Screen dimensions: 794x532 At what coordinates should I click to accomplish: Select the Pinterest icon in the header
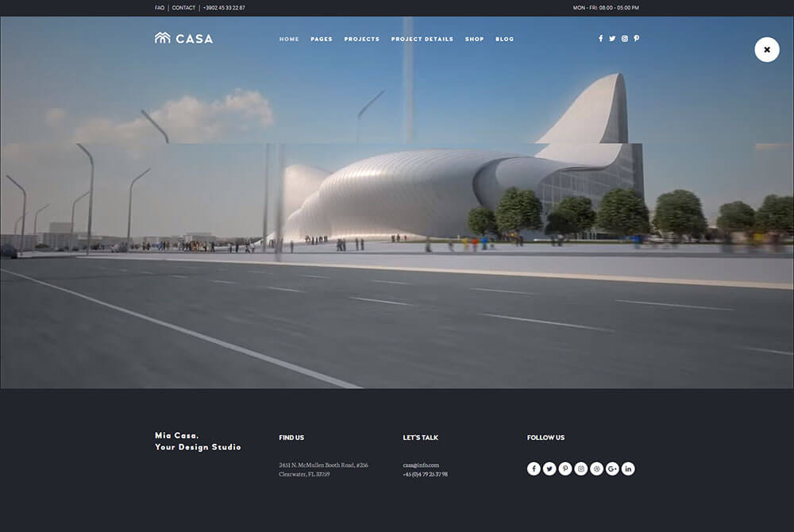click(x=636, y=37)
